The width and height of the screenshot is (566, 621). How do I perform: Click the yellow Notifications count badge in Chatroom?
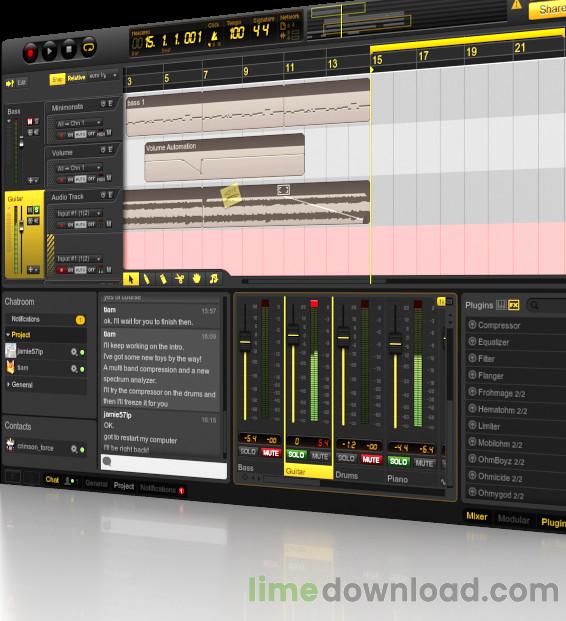tap(80, 320)
